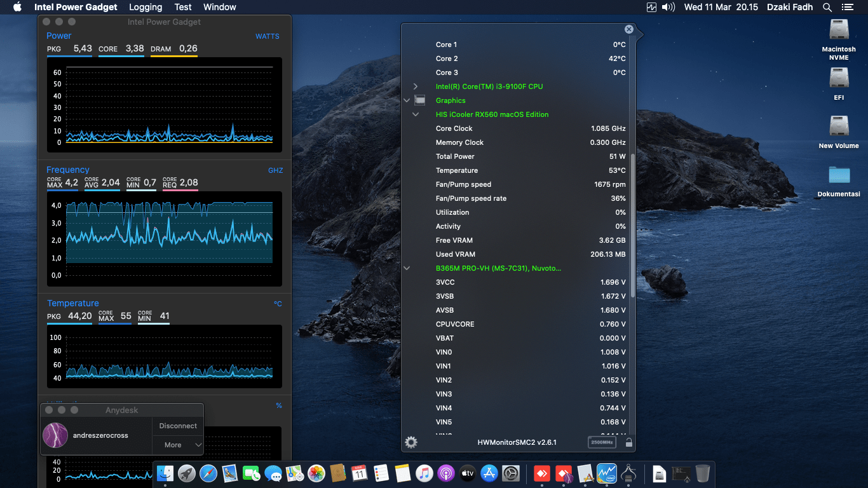Launch AnyDesk from the Dock
This screenshot has width=868, height=488.
[x=541, y=473]
